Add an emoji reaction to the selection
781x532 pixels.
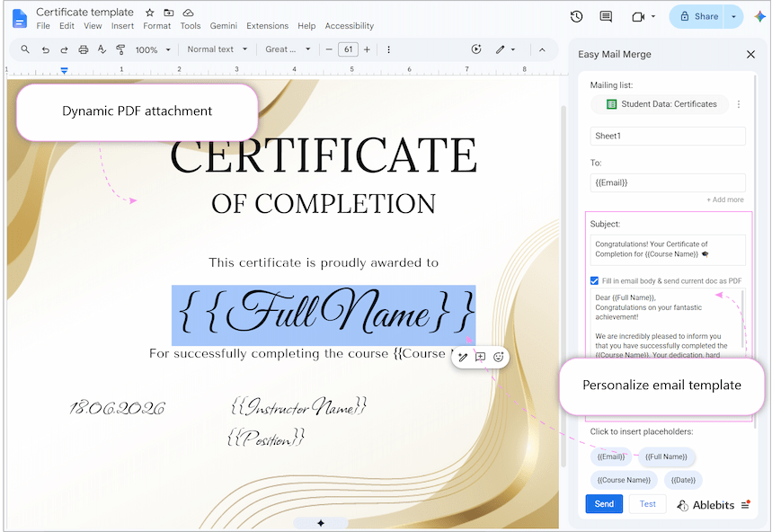[x=499, y=357]
